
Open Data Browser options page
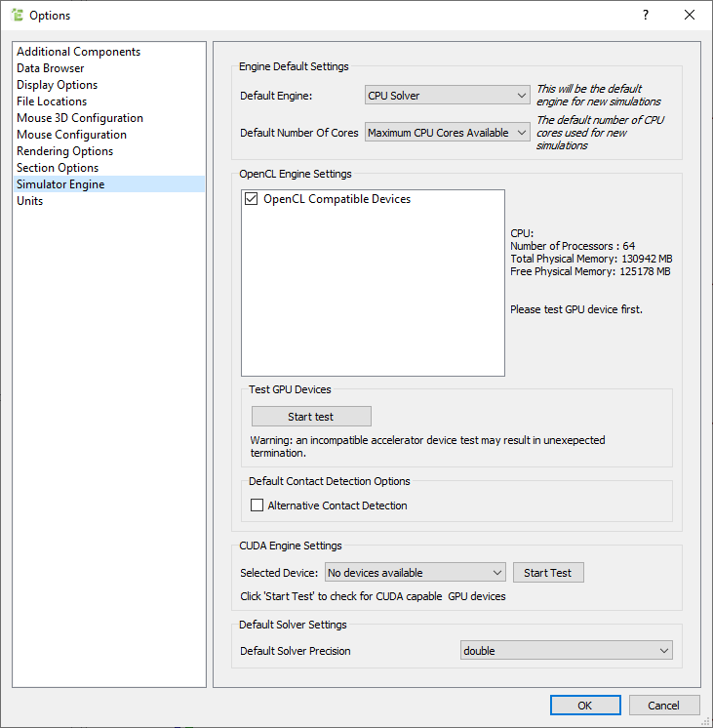click(51, 68)
